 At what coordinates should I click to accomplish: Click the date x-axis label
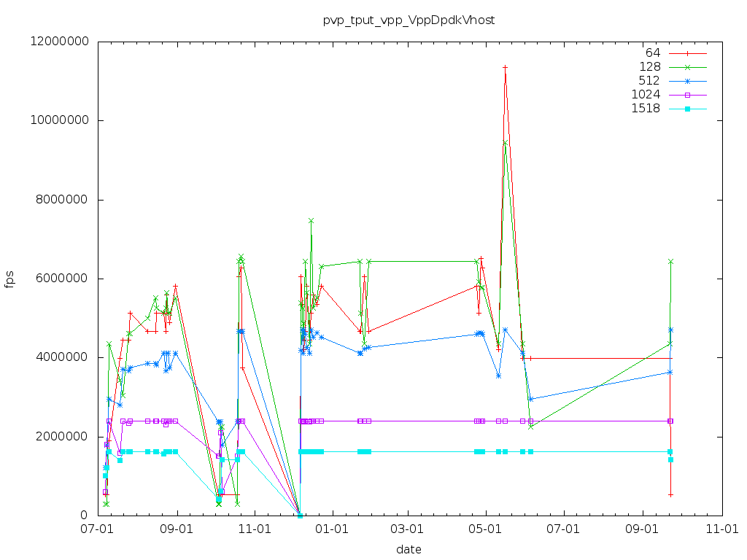click(409, 549)
